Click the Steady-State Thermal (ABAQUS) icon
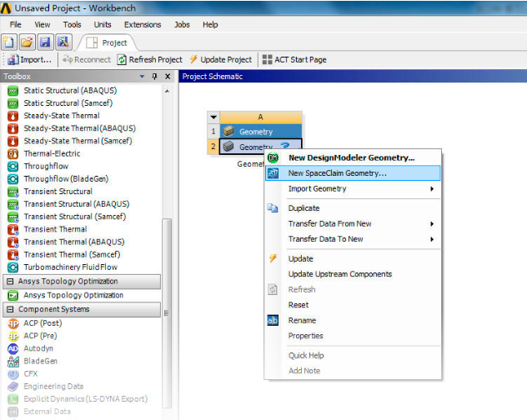The image size is (527, 420). click(x=13, y=128)
